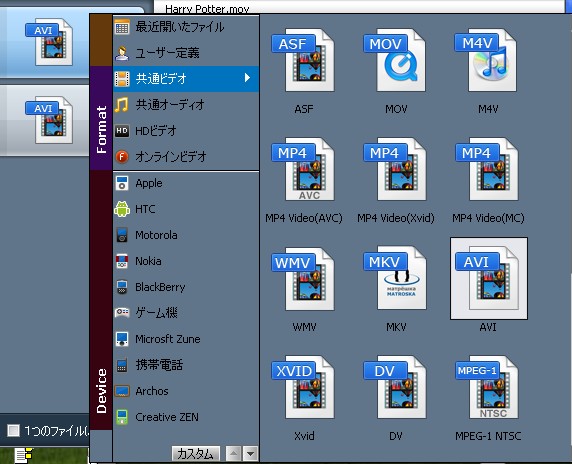Open ユーザー定義 user-defined category
The width and height of the screenshot is (572, 464).
pyautogui.click(x=186, y=53)
